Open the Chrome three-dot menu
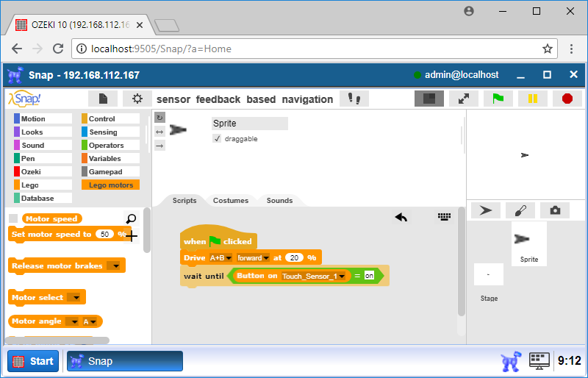This screenshot has height=378, width=588. [572, 49]
